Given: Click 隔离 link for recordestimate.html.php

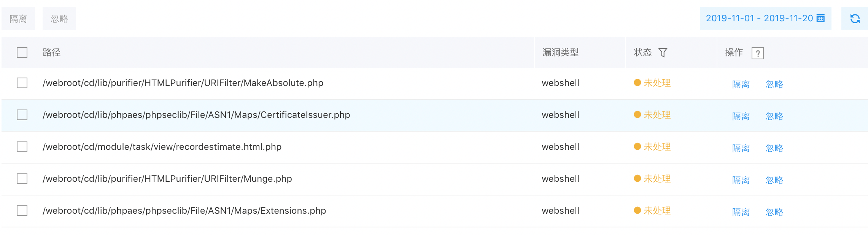Looking at the screenshot, I should coord(741,148).
